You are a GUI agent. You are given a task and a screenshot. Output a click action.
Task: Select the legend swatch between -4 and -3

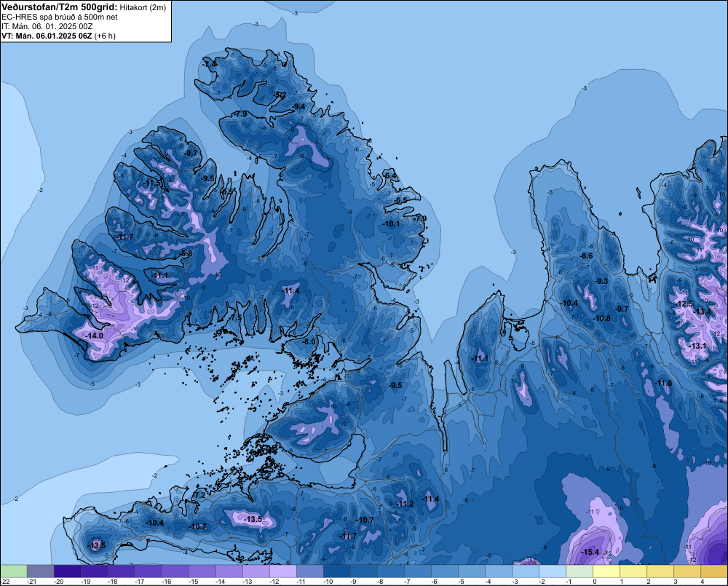(x=499, y=571)
